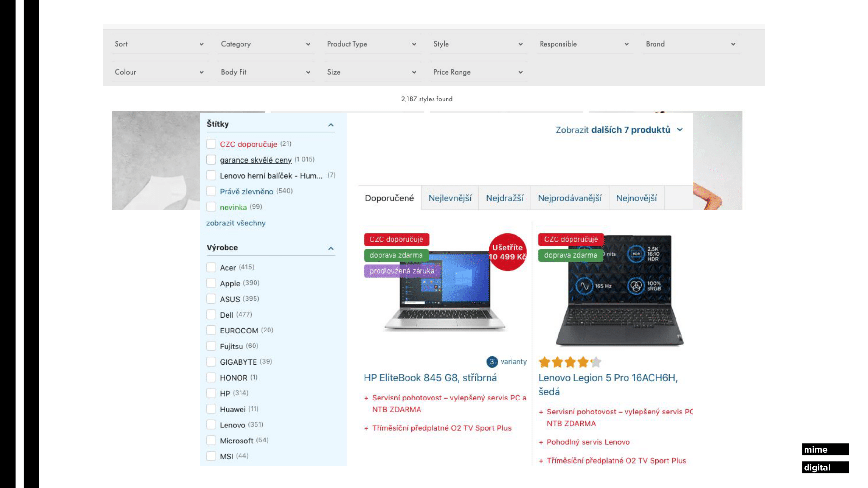Screen dimensions: 868x488
Task: Open HP's Tříměsíční předplatné O2 TV link
Action: point(442,428)
